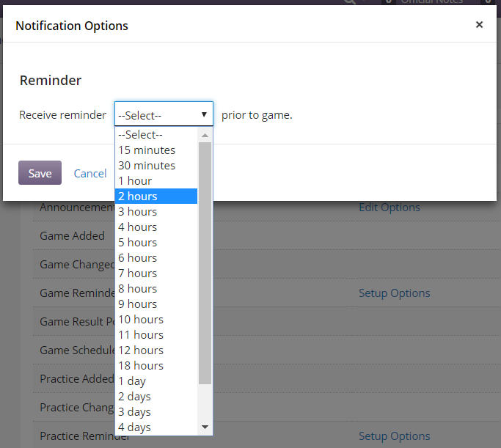
Task: Click the Cancel link
Action: click(90, 173)
